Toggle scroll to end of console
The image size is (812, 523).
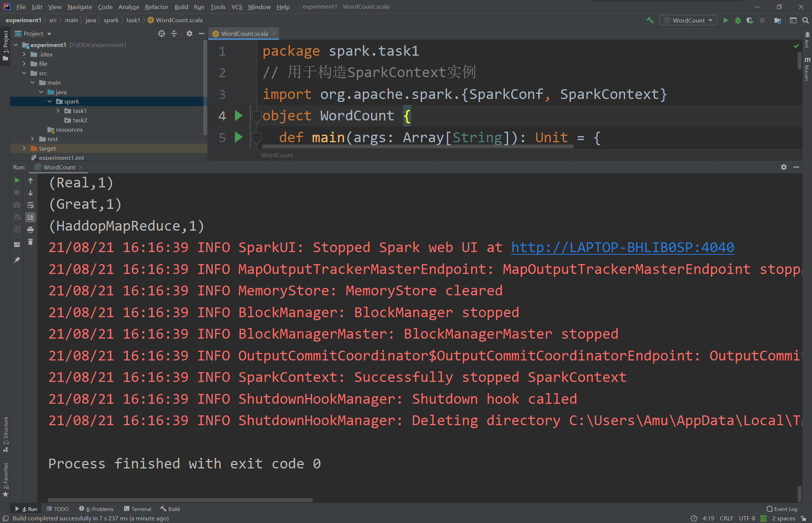(30, 217)
